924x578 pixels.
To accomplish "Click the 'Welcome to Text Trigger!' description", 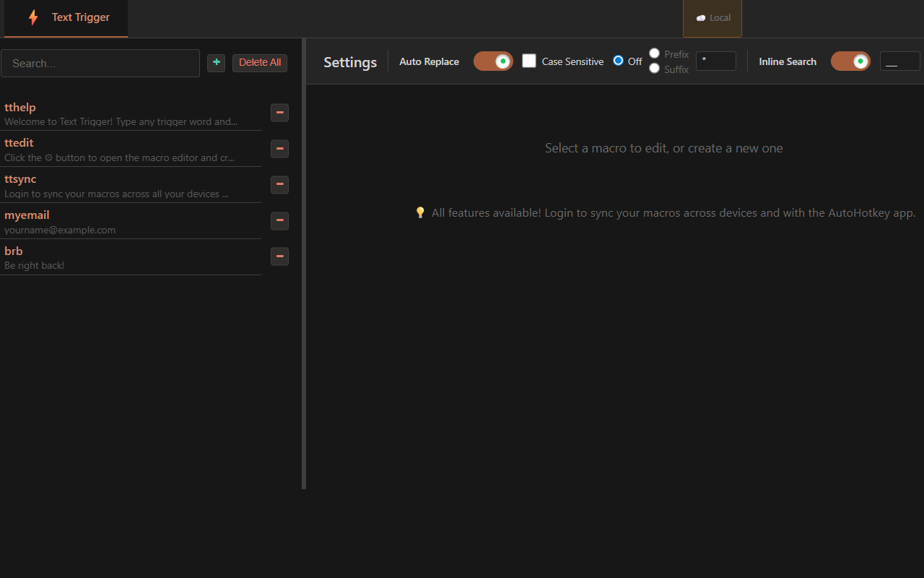I will click(x=121, y=121).
